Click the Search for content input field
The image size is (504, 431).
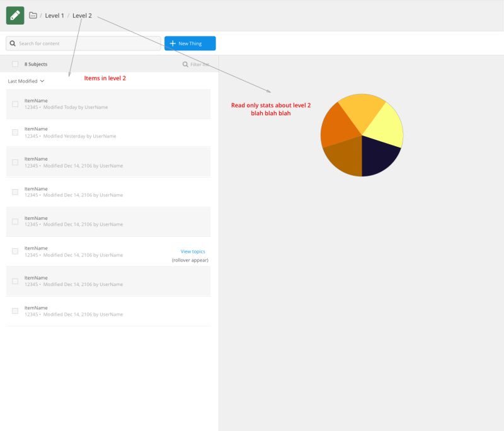point(82,43)
